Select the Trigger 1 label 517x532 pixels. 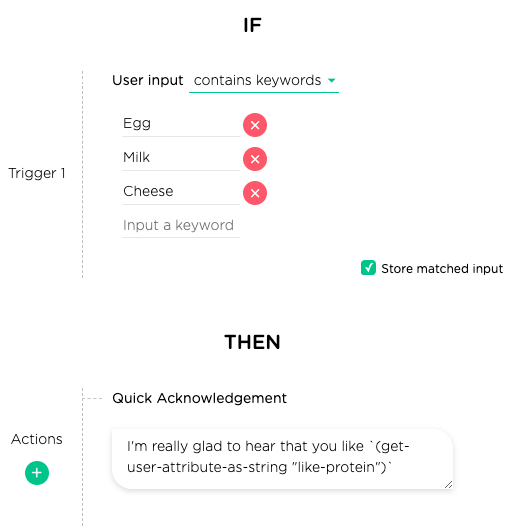37,173
